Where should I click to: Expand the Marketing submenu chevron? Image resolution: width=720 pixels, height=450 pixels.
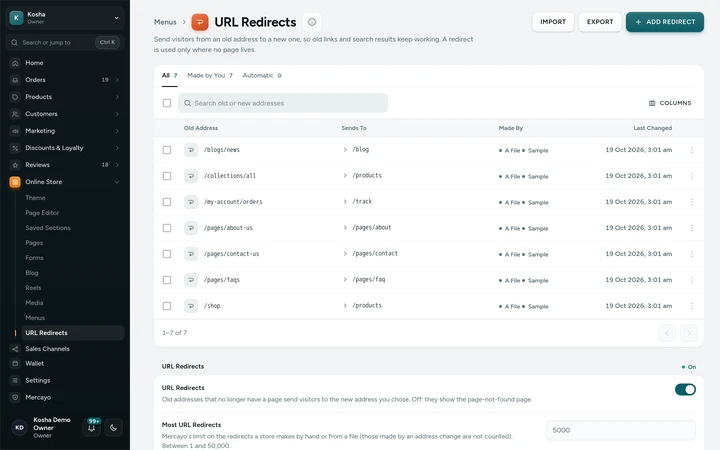117,131
